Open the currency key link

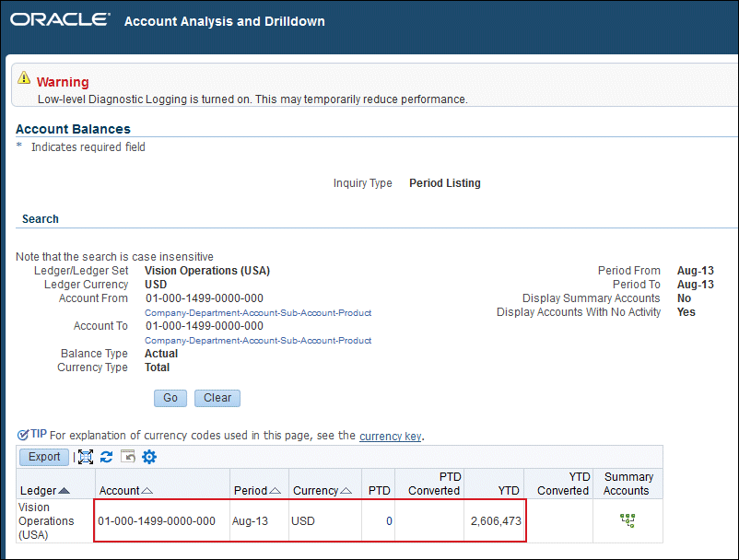pos(391,437)
